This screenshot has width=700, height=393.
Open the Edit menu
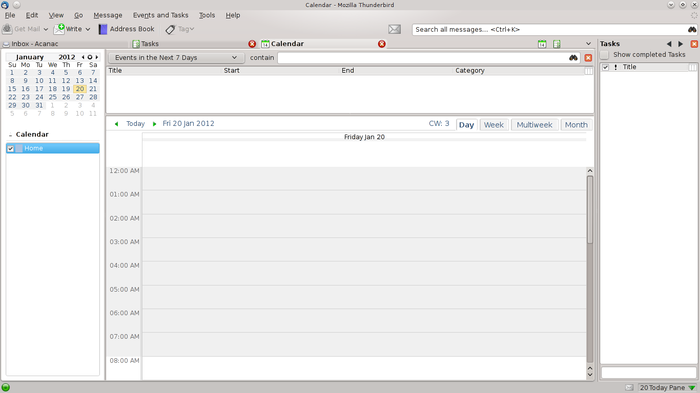[32, 15]
